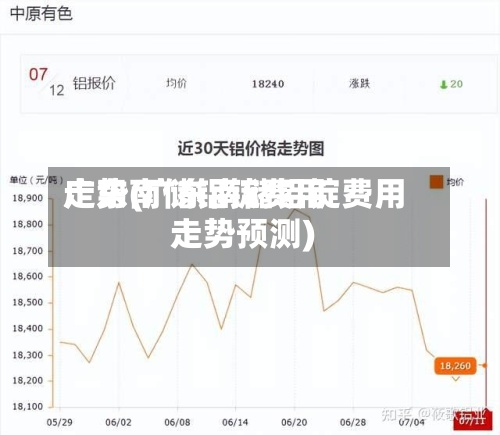Click the y-axis label 18,300
500x435 pixels.
[x=28, y=355]
